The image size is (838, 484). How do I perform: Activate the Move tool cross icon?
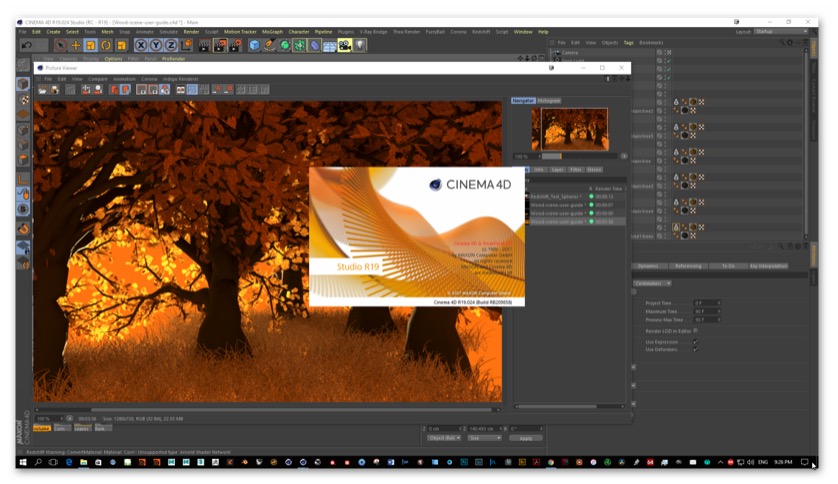pos(75,45)
